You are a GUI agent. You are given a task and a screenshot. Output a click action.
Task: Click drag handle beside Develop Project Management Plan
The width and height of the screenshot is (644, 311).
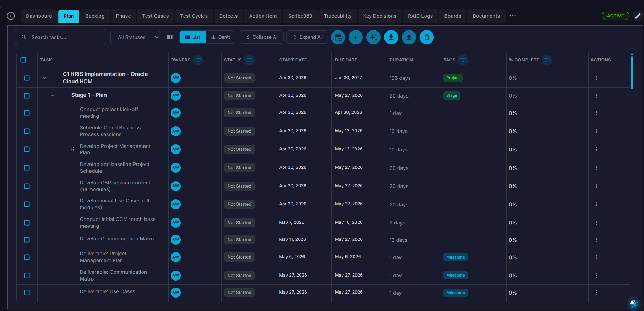tap(73, 149)
